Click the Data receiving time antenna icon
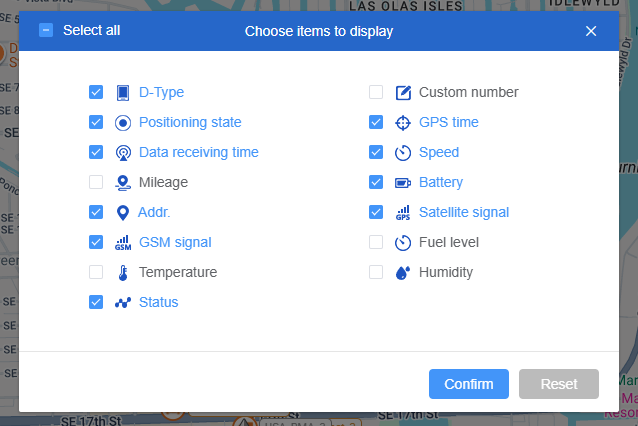Viewport: 638px width, 426px height. click(x=123, y=153)
